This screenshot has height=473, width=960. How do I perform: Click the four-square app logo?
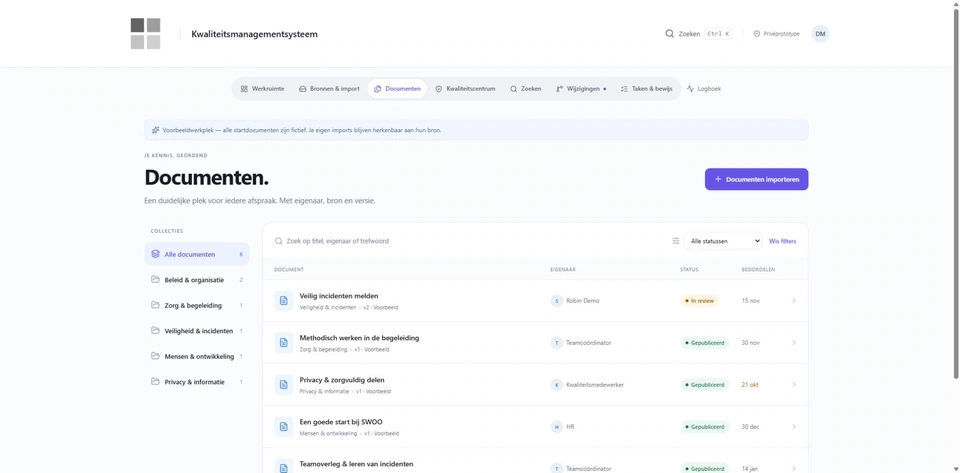145,34
